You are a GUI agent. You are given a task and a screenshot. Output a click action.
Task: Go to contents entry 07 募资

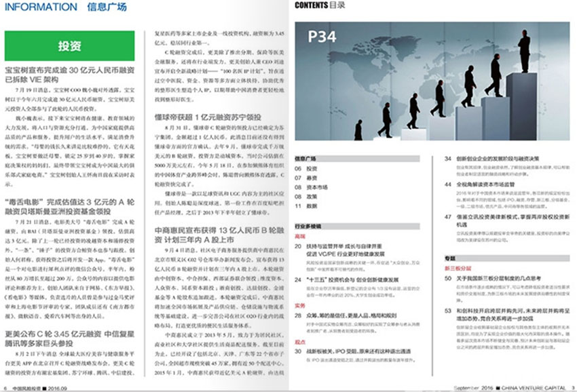coord(311,177)
